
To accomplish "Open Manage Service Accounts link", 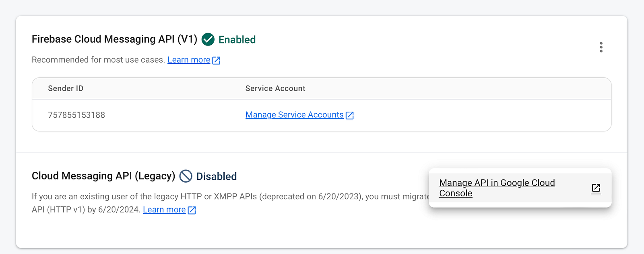I will click(x=295, y=115).
